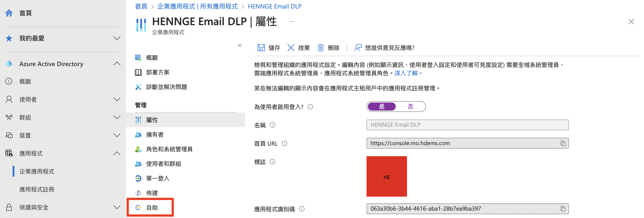
Task: Open 應用程式註冊 in left navigation
Action: click(37, 189)
